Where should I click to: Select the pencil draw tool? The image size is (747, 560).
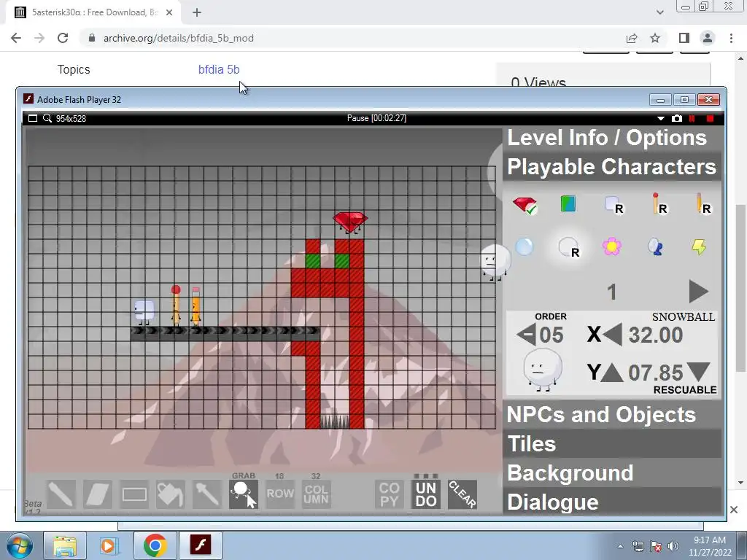(61, 494)
